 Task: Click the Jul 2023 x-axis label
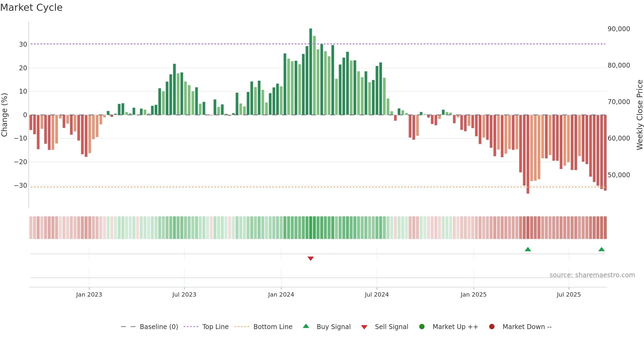(184, 295)
